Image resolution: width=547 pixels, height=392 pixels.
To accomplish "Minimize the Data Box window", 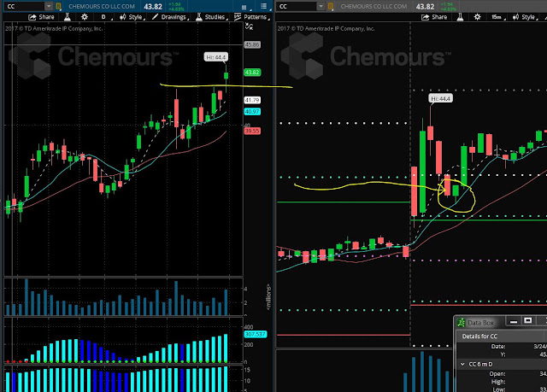I will [513, 321].
